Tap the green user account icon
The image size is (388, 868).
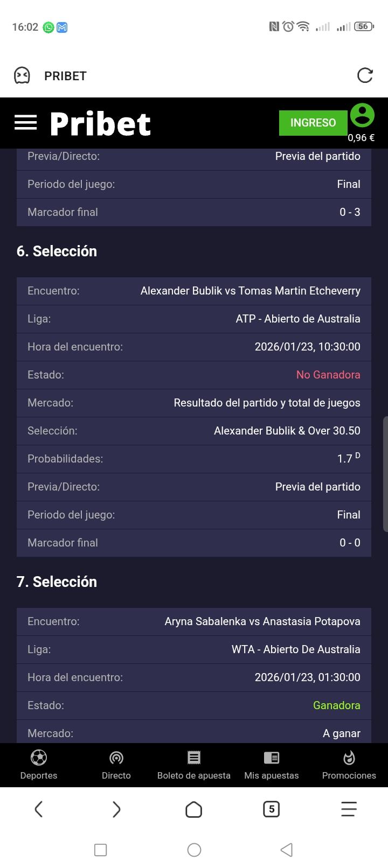(362, 115)
